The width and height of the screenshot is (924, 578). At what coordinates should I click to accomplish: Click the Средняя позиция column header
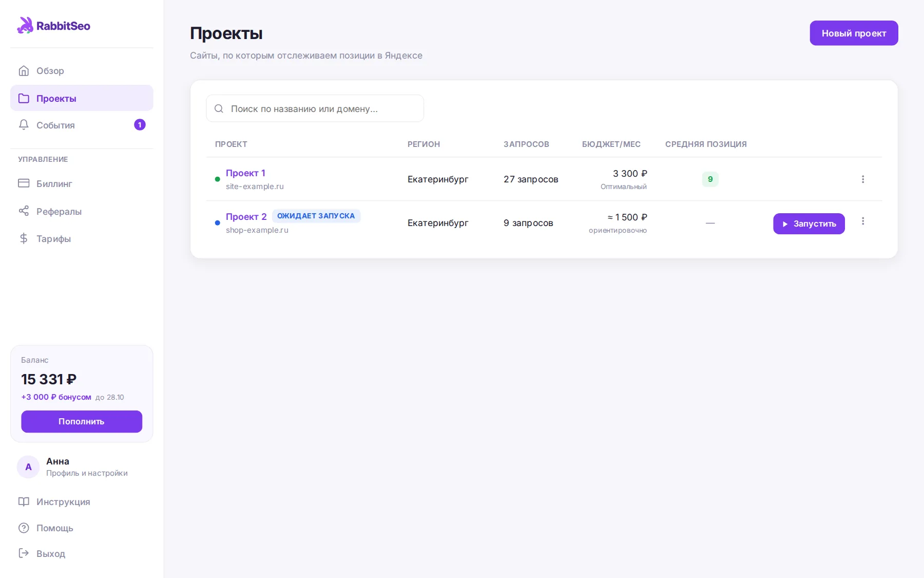pos(706,144)
